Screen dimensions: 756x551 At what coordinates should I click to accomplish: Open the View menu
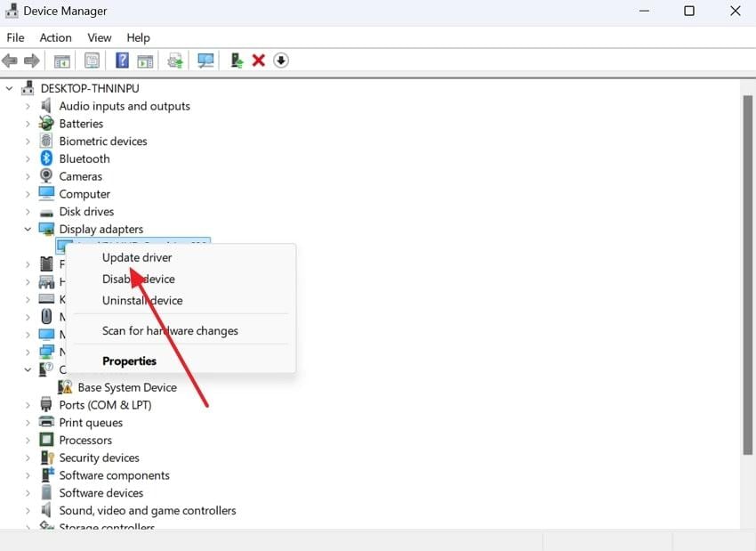coord(99,37)
